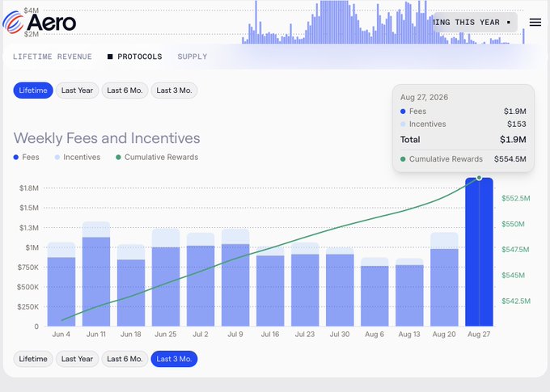Click the Aug 27 bar
This screenshot has width=550, height=392.
pyautogui.click(x=479, y=252)
